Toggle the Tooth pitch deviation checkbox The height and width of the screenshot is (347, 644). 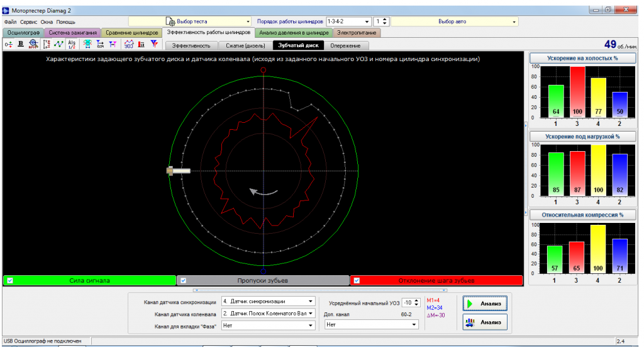[x=357, y=280]
